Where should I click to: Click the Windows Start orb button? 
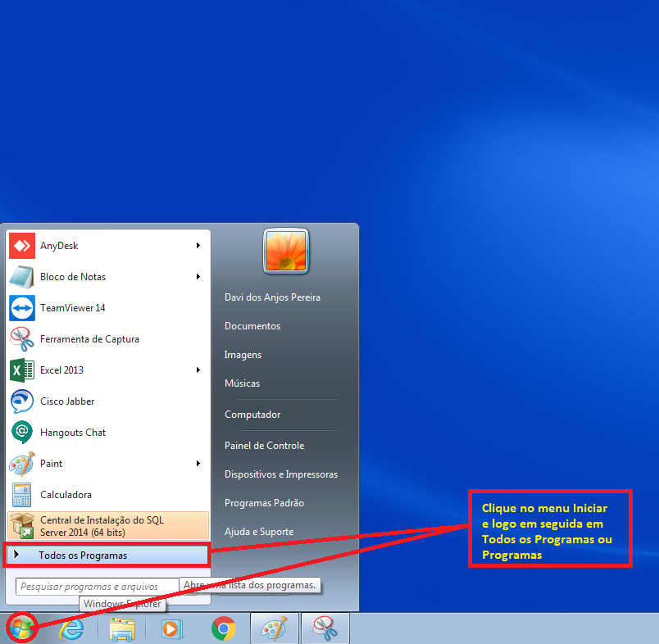coord(21,628)
